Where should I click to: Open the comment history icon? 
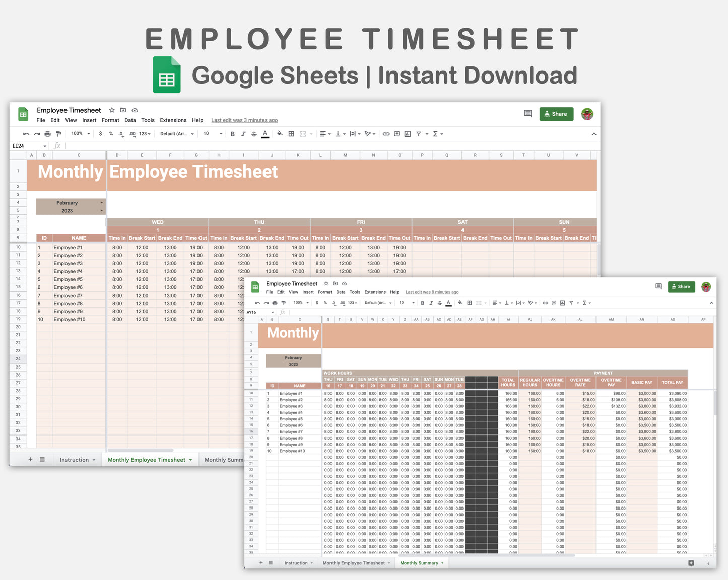[527, 114]
